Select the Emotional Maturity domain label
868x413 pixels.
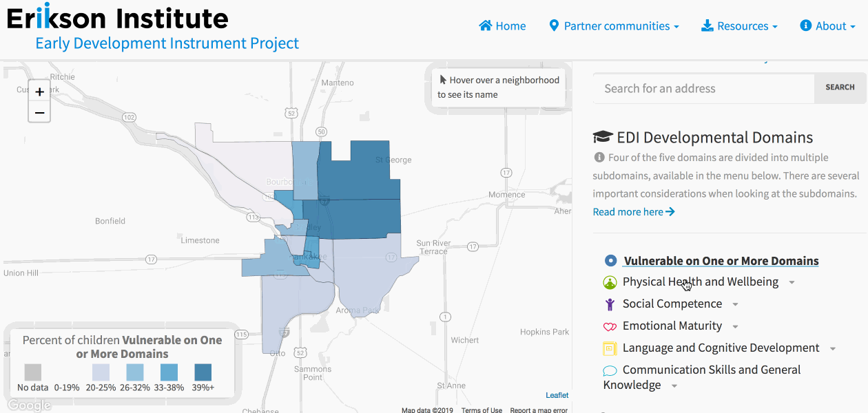[x=672, y=326]
